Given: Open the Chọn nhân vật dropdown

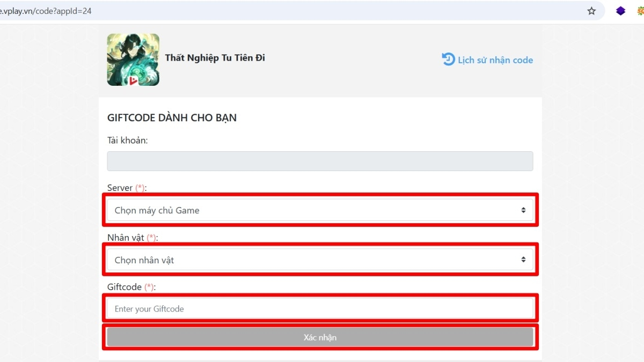Looking at the screenshot, I should [320, 260].
